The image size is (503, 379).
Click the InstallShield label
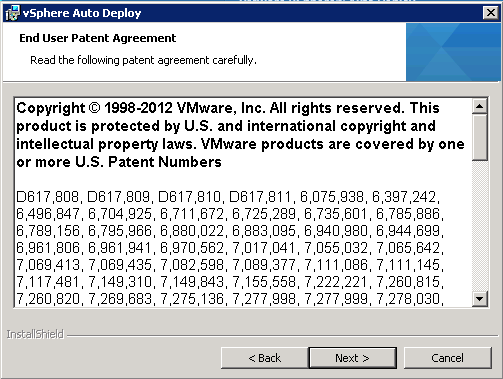(35, 334)
